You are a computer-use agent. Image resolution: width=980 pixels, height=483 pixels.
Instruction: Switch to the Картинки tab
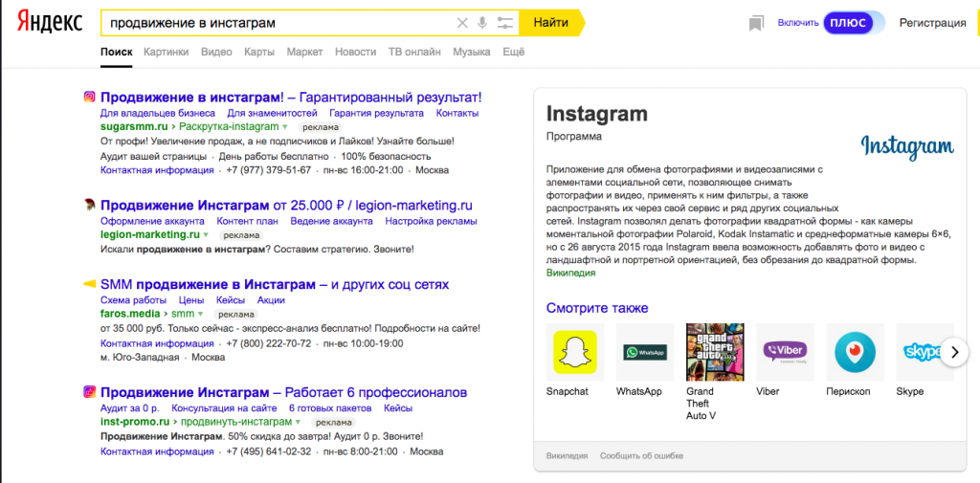[166, 52]
